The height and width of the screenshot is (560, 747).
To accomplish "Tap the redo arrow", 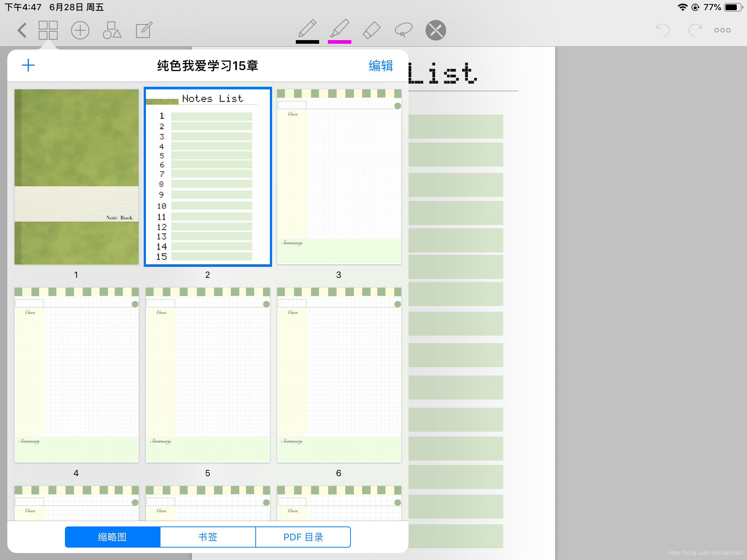I will point(695,30).
